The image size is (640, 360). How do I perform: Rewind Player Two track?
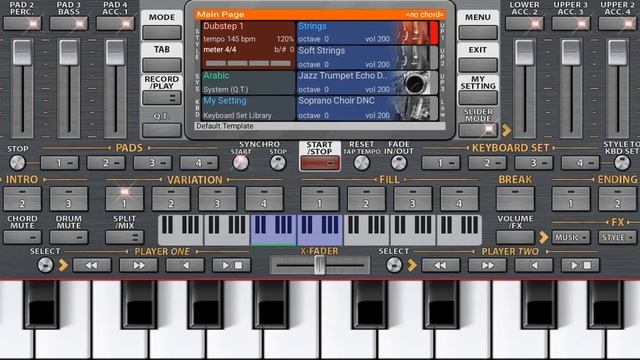[440, 265]
